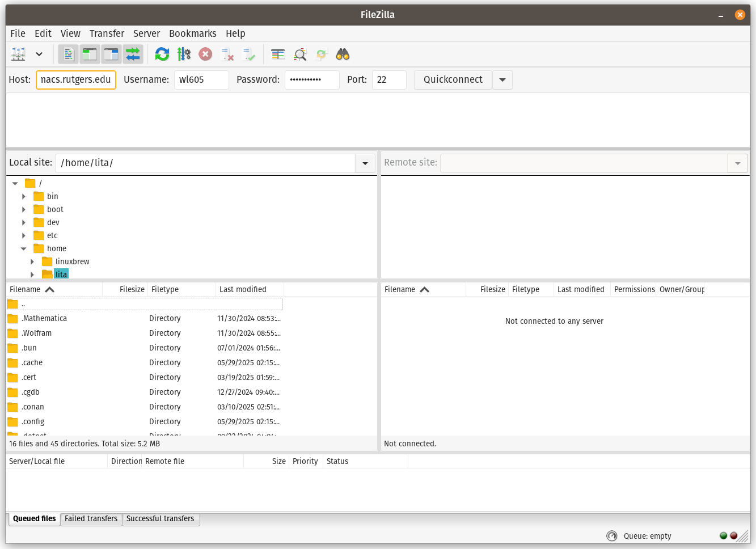Expand the linuxbrew folder node
This screenshot has height=549, width=756.
[x=32, y=261]
